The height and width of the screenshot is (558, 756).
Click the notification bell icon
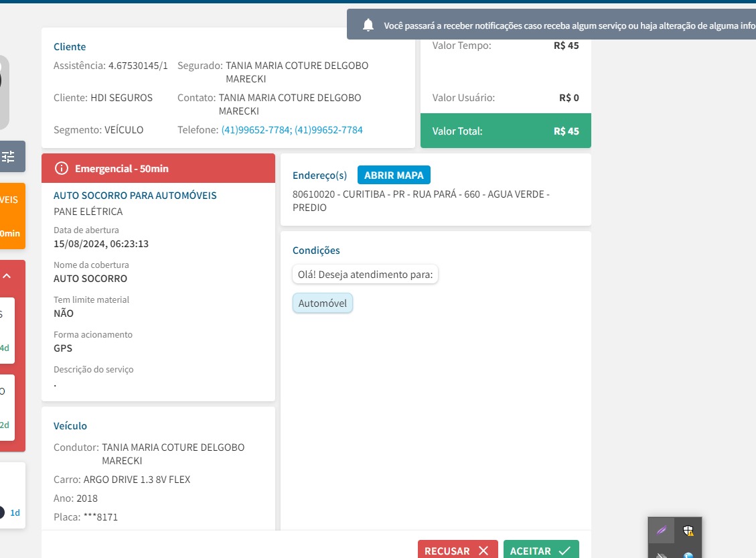(368, 25)
